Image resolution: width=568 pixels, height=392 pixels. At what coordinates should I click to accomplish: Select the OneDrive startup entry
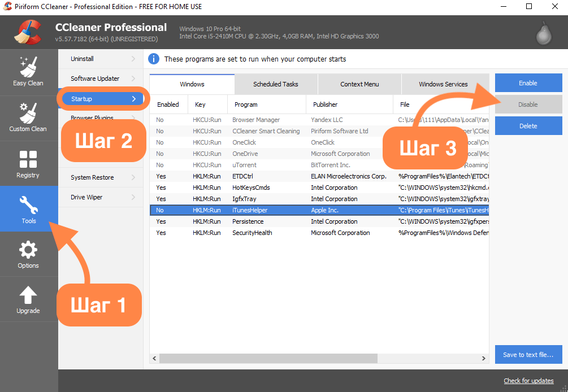point(319,154)
